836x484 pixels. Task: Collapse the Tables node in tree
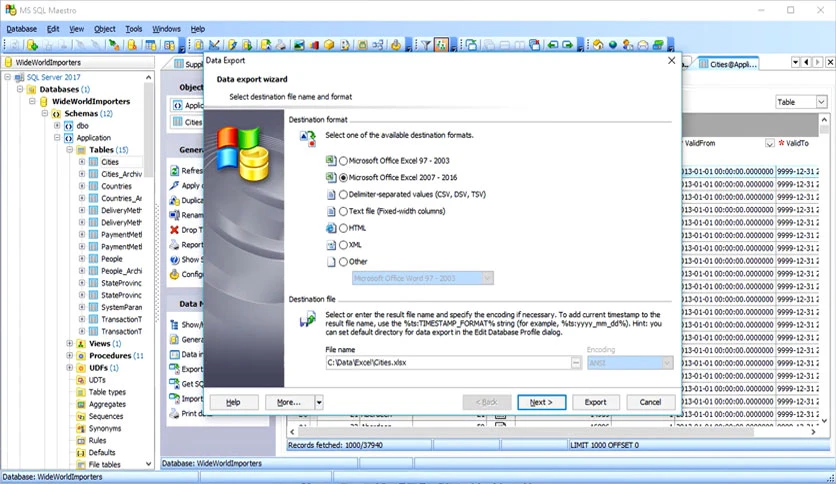(x=69, y=150)
